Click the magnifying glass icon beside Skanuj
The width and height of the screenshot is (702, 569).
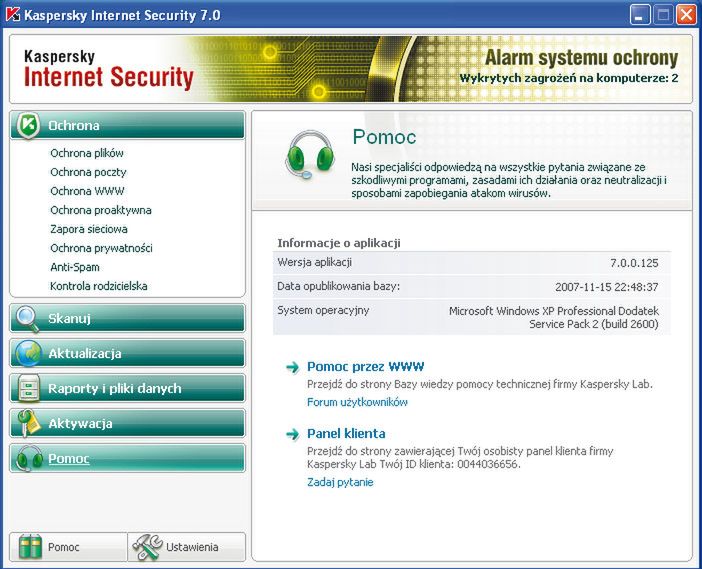point(27,318)
